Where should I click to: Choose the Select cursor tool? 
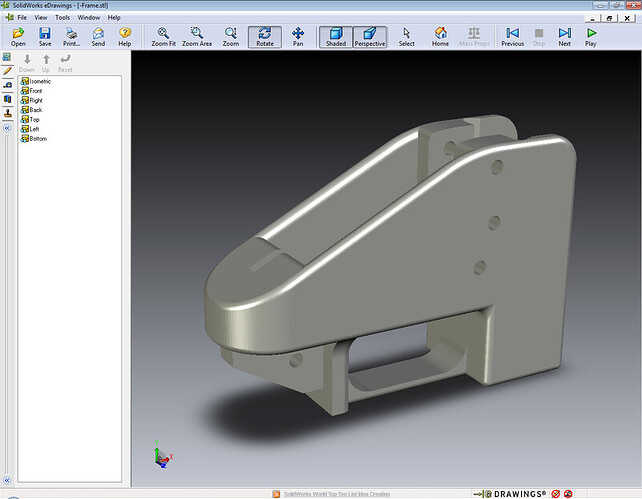[406, 37]
